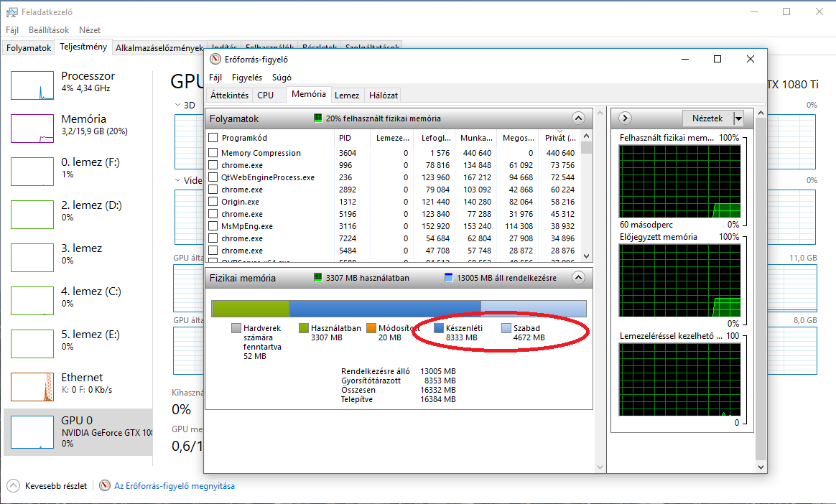Check chrome.exe PID 5196 checkbox
836x504 pixels.
pos(213,214)
